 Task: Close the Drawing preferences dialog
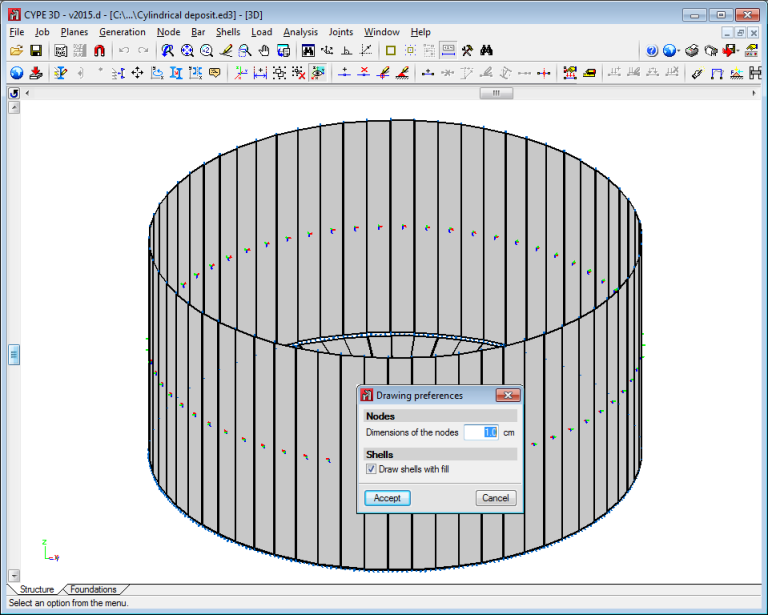507,396
